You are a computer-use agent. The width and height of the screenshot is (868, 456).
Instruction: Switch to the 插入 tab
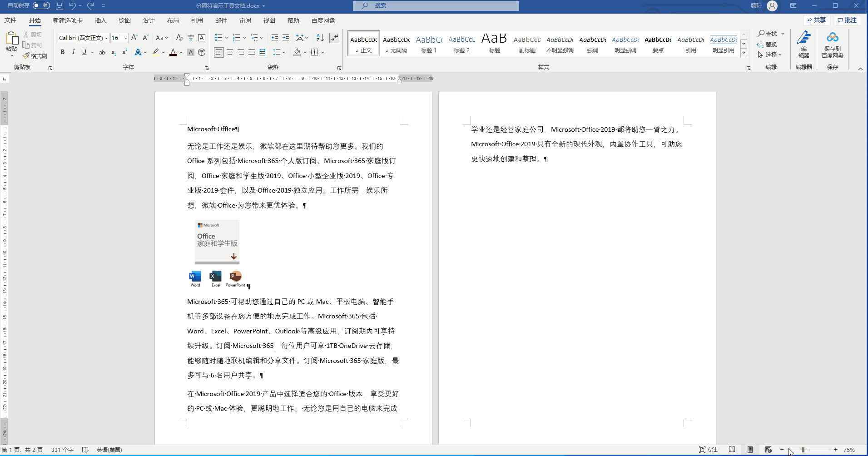click(x=100, y=20)
